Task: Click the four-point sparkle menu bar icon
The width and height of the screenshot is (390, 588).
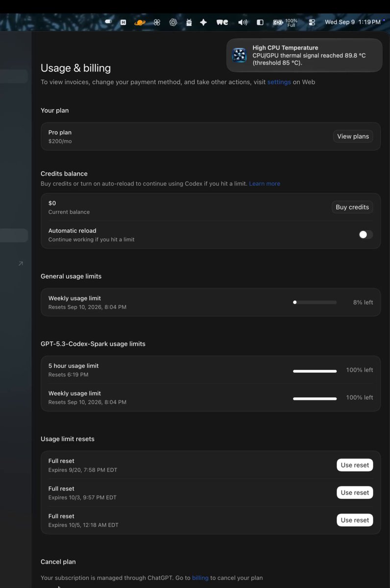Action: pos(203,22)
